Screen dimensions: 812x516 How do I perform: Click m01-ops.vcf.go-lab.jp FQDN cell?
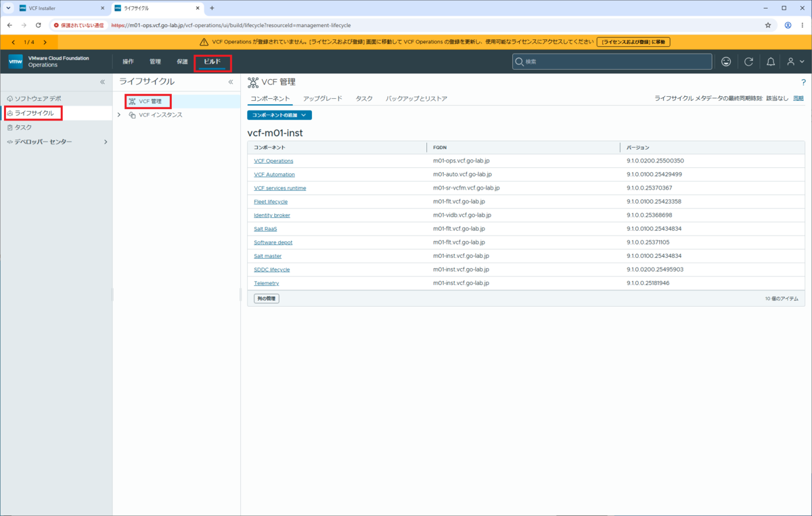[x=461, y=161]
